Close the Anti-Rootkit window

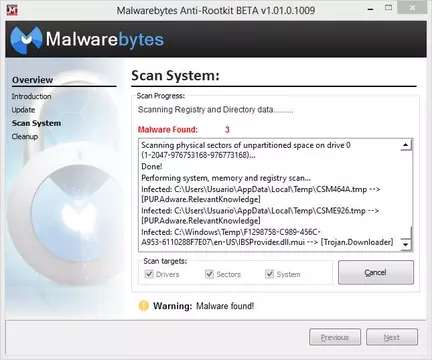(x=412, y=8)
